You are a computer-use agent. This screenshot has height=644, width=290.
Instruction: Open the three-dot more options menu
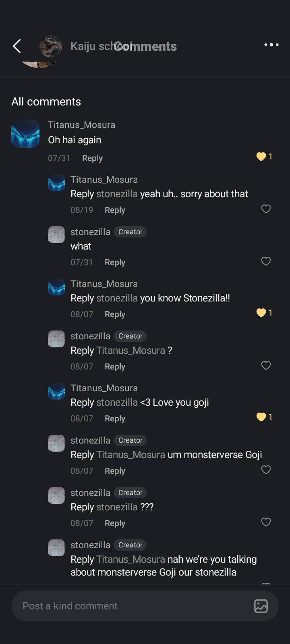point(271,45)
